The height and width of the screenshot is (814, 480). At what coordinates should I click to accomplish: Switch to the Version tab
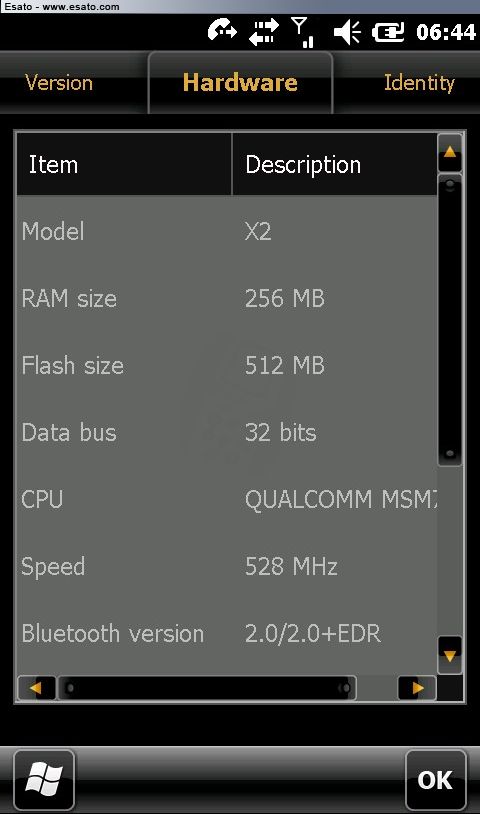pyautogui.click(x=59, y=83)
